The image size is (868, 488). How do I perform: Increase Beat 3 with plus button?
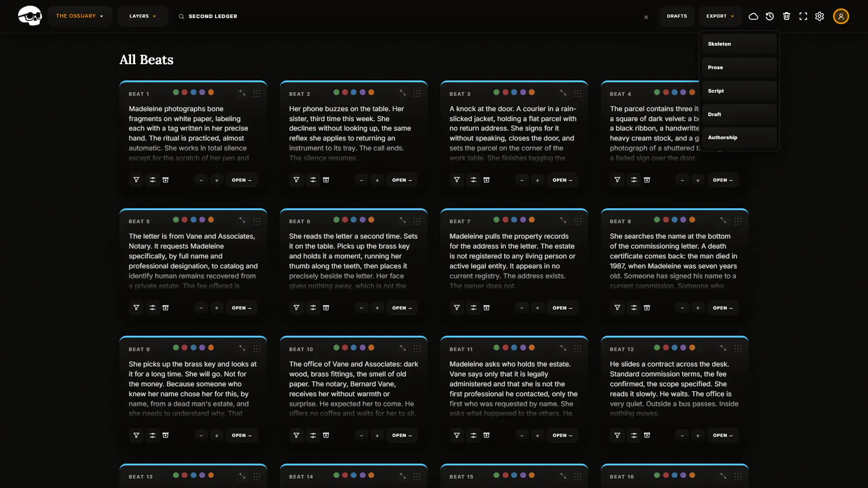538,180
